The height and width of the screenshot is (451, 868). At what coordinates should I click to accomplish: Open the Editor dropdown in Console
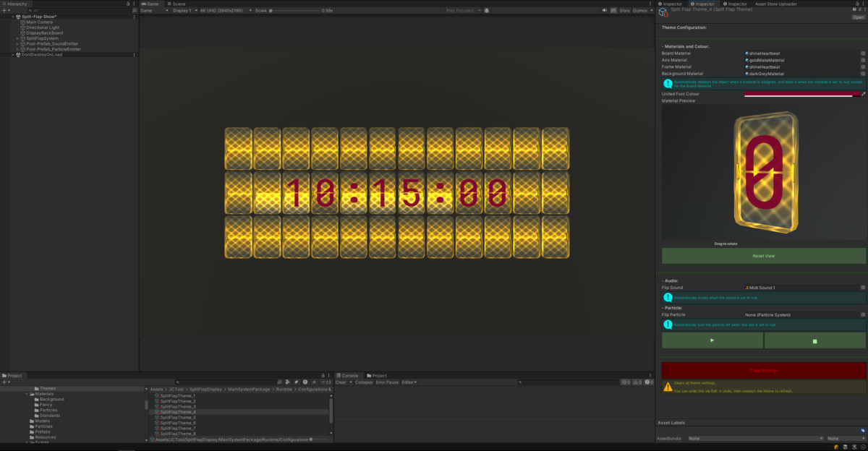pos(409,382)
